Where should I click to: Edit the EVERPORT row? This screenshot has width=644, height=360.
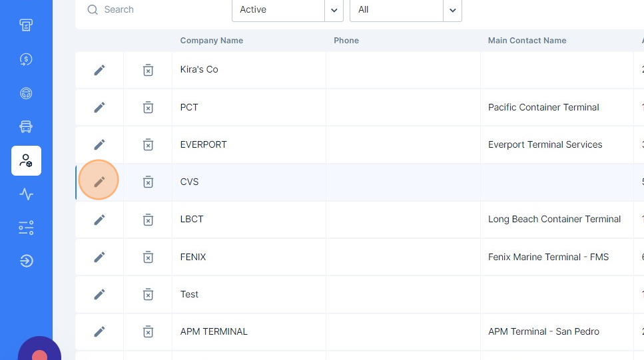pyautogui.click(x=99, y=144)
